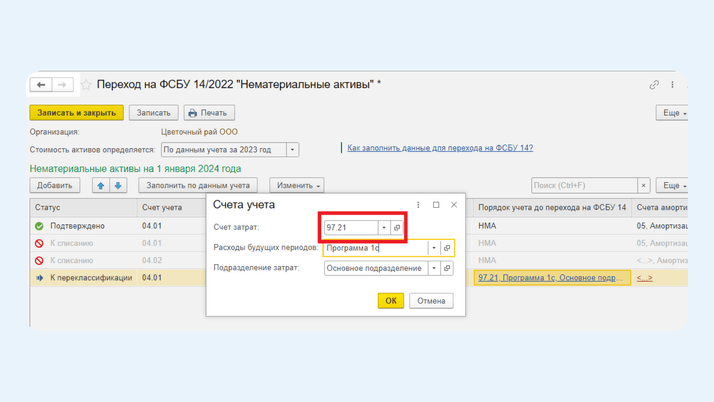This screenshot has width=714, height=402.
Task: Click the Записать и закрыть button
Action: [76, 112]
